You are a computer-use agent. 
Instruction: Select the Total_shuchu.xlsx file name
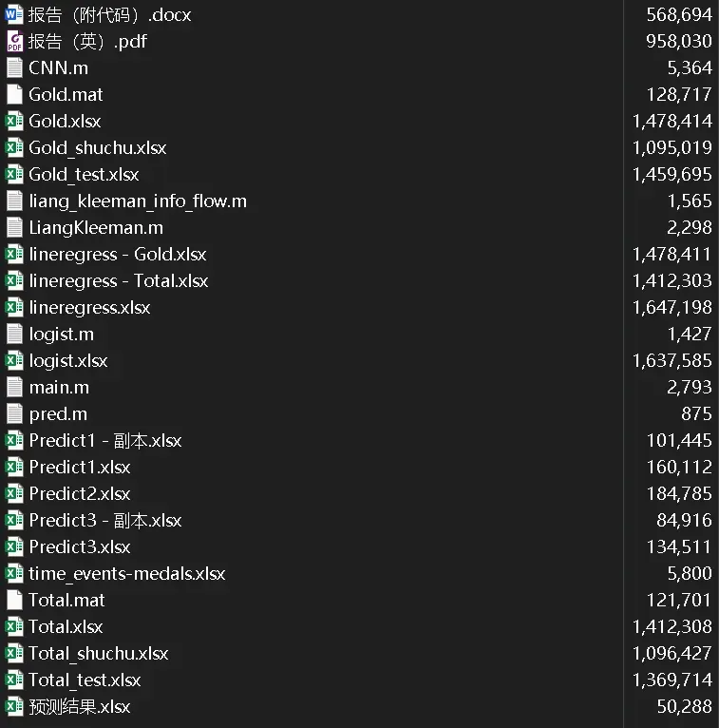(99, 653)
